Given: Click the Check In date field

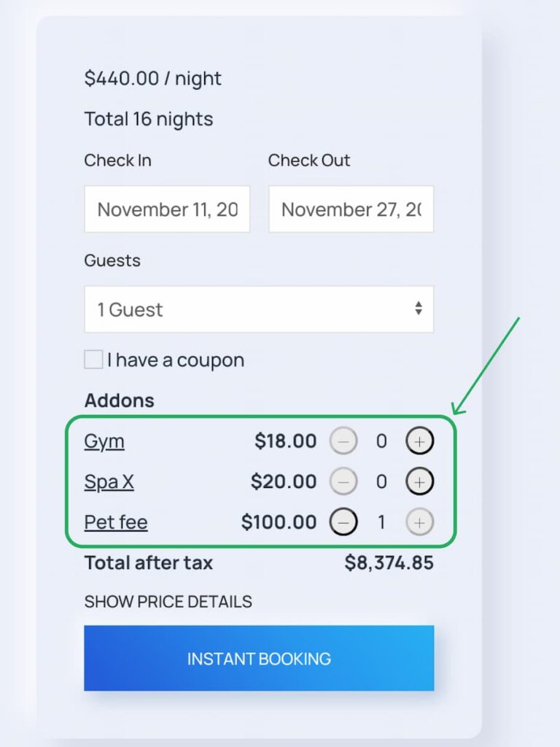Looking at the screenshot, I should [167, 209].
